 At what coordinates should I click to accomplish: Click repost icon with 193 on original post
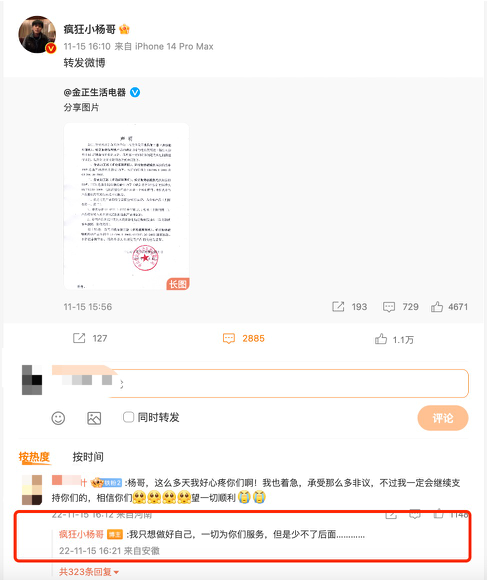[338, 307]
